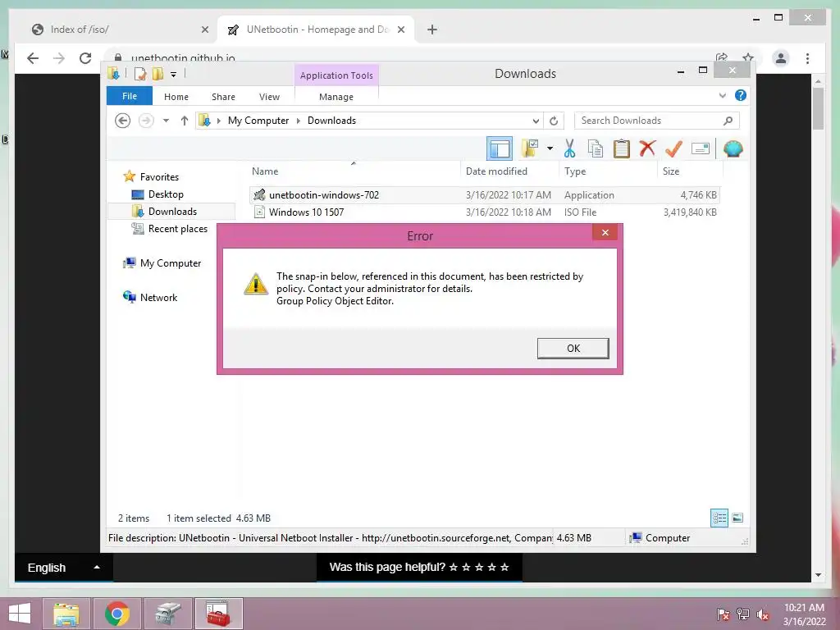The height and width of the screenshot is (630, 840).
Task: Go back in Chrome
Action: tap(33, 58)
